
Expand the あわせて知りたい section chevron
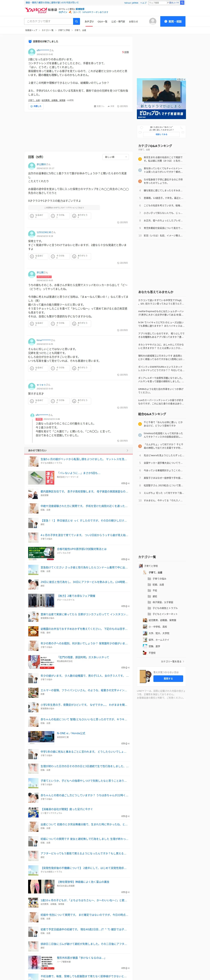[127, 450]
